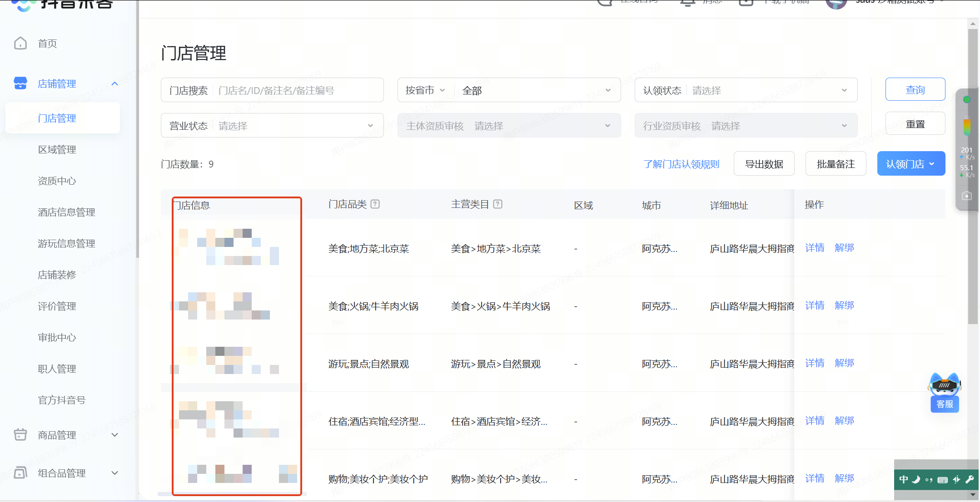Click the help icon beside 门店品类
The image size is (980, 502).
(x=375, y=204)
